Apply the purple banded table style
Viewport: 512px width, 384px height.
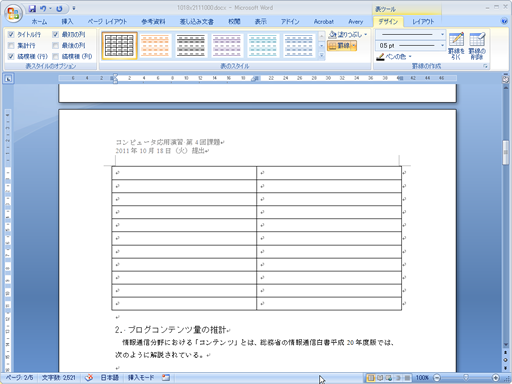click(x=227, y=46)
